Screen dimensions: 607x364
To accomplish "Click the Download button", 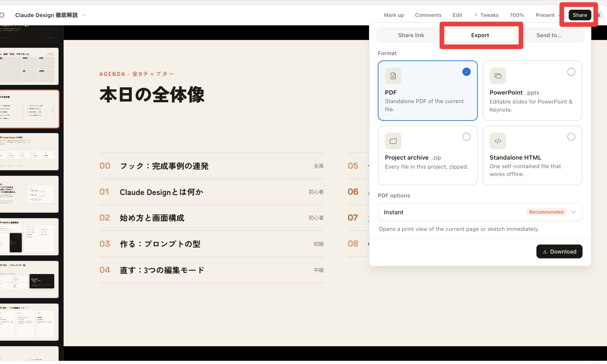I will (x=559, y=251).
